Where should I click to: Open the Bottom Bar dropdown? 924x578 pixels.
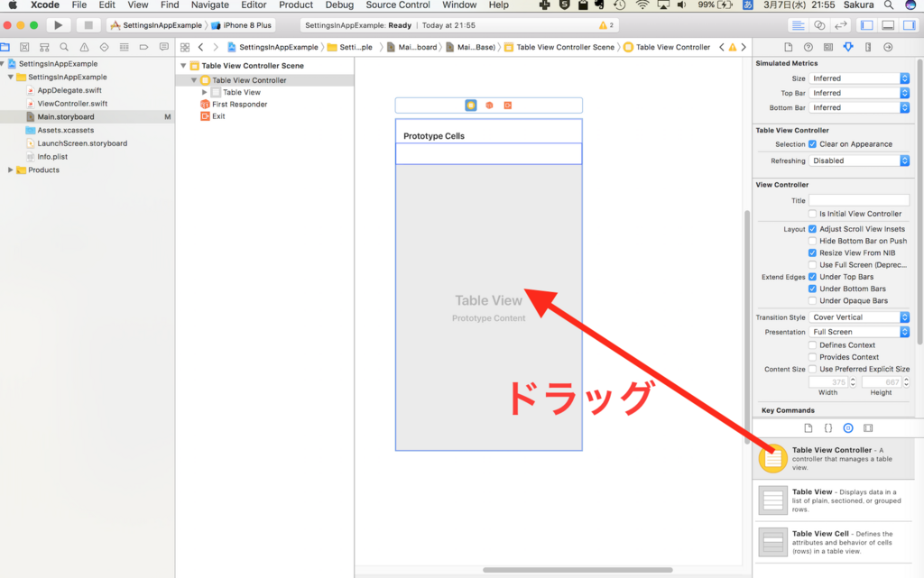tap(859, 107)
